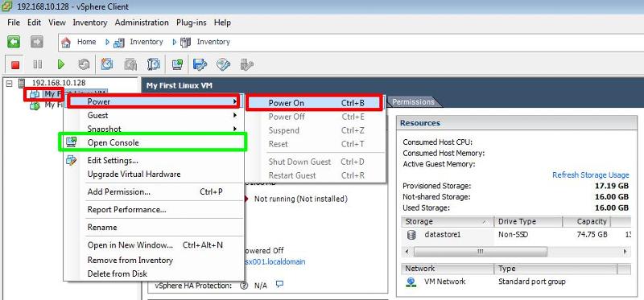The height and width of the screenshot is (300, 644).
Task: Click the Type column header in the Network table
Action: [555, 269]
